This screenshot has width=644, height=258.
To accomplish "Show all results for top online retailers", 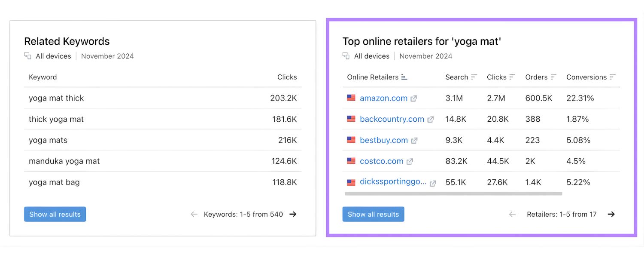I will tap(373, 214).
